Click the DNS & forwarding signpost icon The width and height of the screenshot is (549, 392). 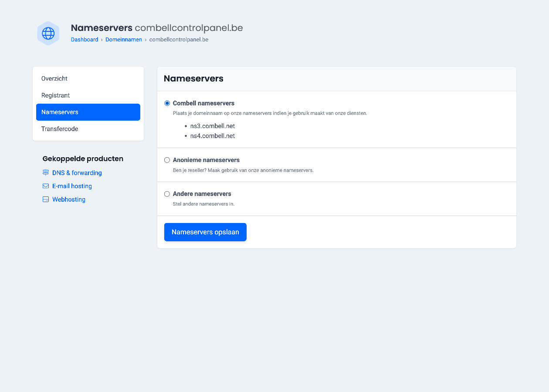click(x=46, y=173)
